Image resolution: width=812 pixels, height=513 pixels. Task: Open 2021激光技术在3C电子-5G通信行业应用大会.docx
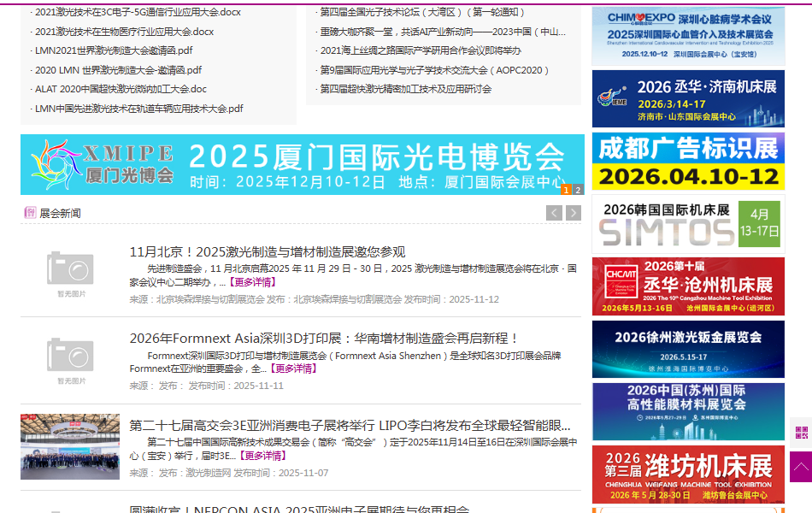(138, 12)
